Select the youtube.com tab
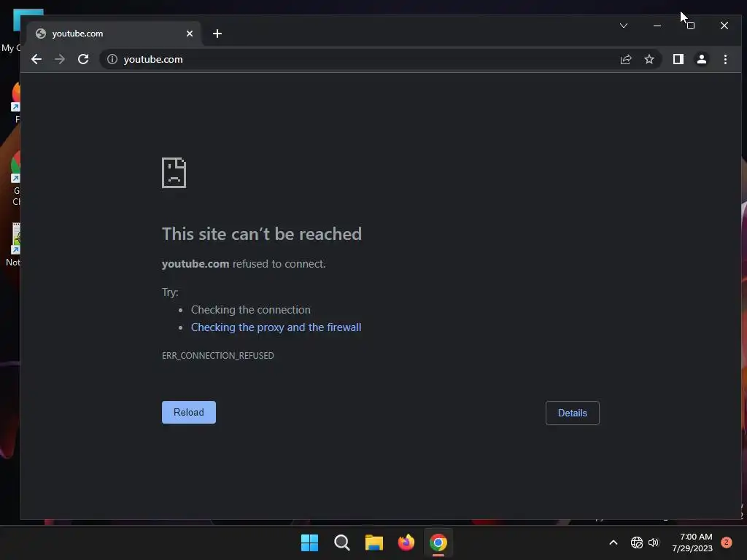The width and height of the screenshot is (747, 560). point(115,34)
